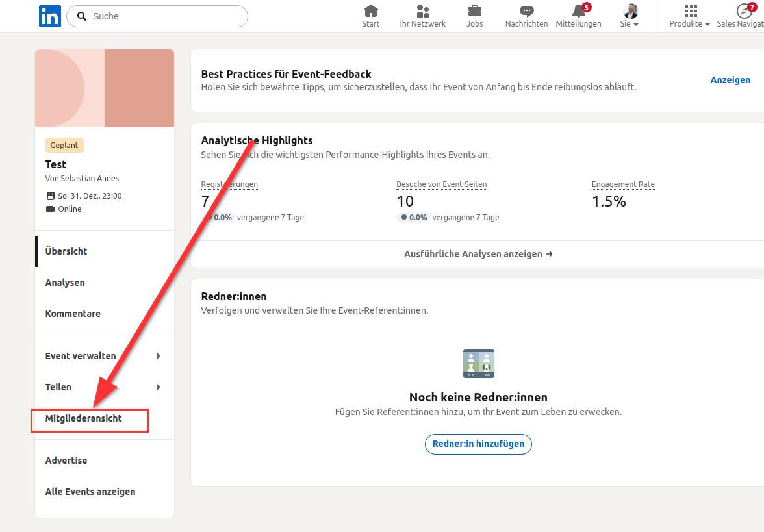
Task: Open Mitteilungen bell icon
Action: point(579,12)
